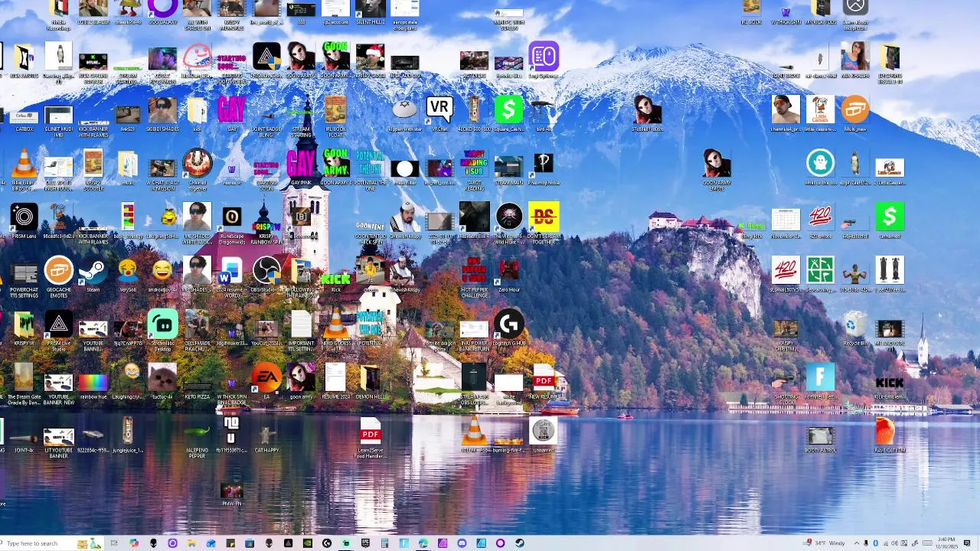Open the EA app desktop shortcut
Image resolution: width=980 pixels, height=551 pixels.
(266, 381)
